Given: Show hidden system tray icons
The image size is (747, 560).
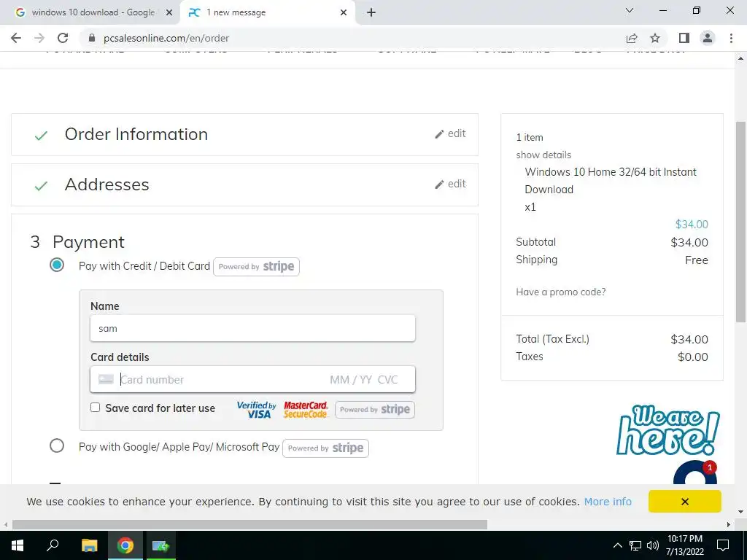Looking at the screenshot, I should (x=617, y=545).
